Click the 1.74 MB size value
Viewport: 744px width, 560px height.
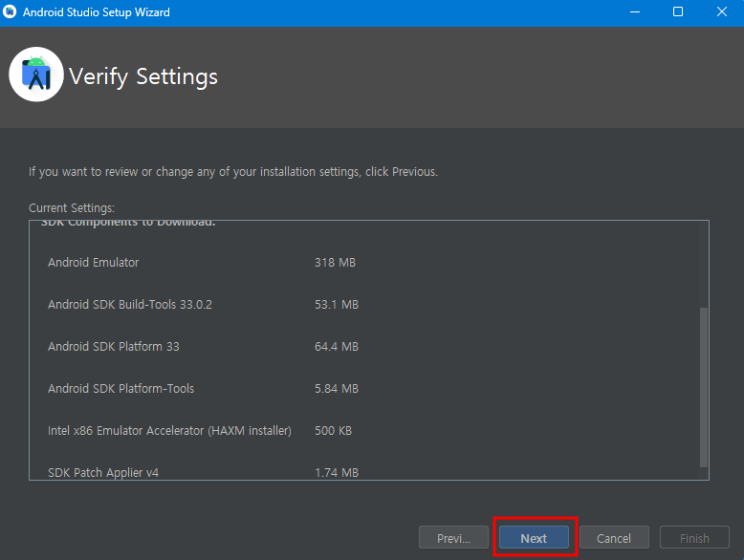tap(337, 473)
